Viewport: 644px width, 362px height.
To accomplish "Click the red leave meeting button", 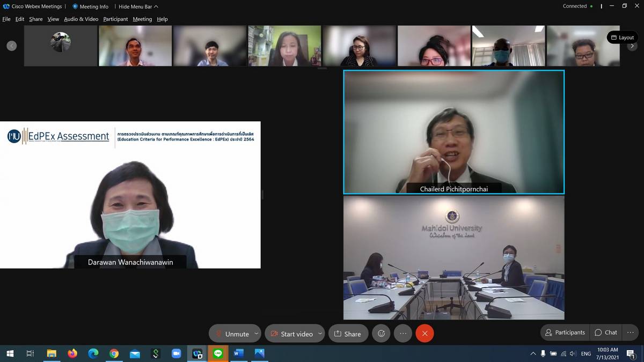I will (x=425, y=334).
